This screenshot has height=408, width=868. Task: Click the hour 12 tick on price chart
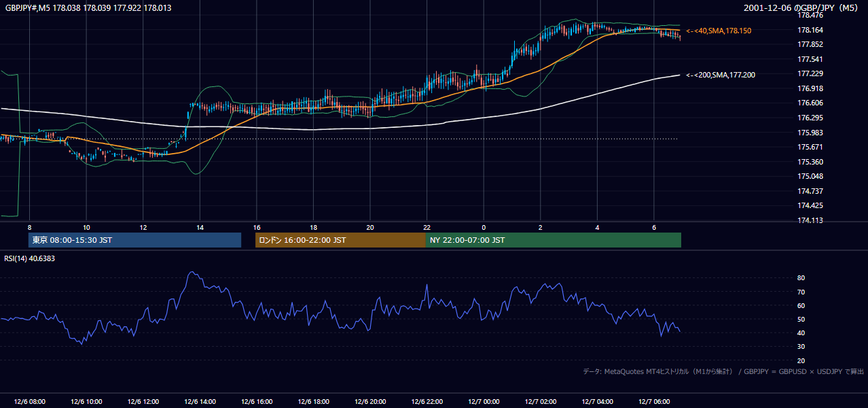pos(143,227)
